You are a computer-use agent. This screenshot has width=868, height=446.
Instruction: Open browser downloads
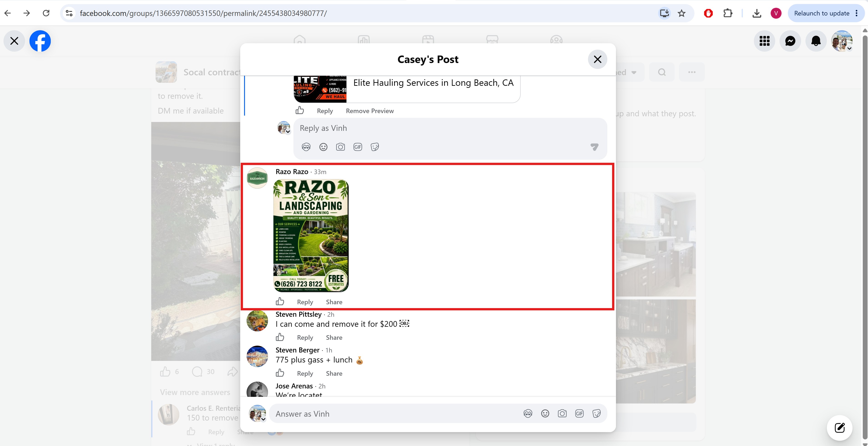(757, 13)
